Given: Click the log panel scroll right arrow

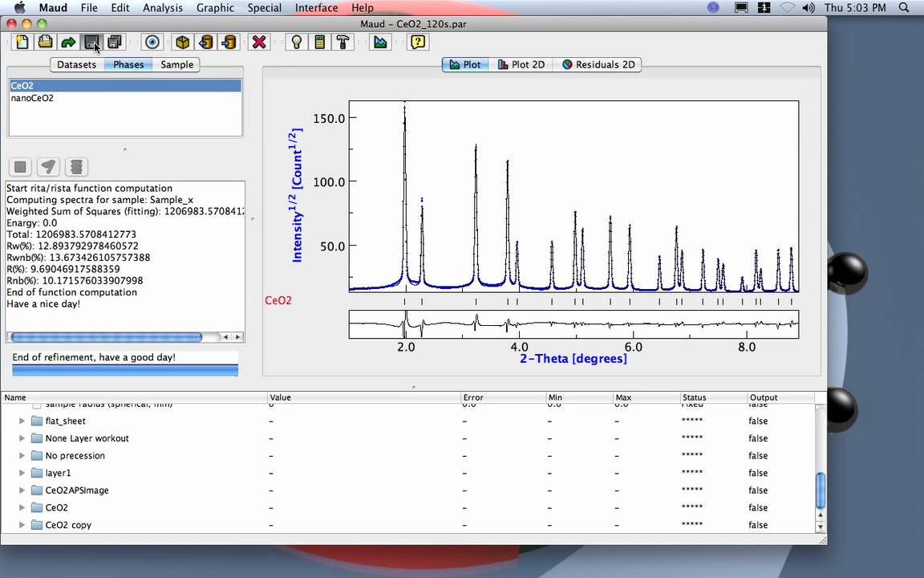Looking at the screenshot, I should pos(237,337).
